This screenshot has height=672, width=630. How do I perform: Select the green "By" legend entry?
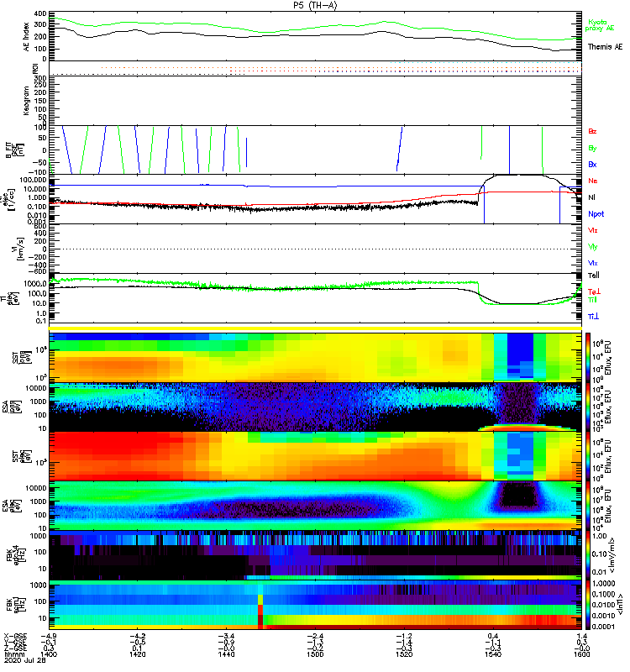(x=592, y=149)
